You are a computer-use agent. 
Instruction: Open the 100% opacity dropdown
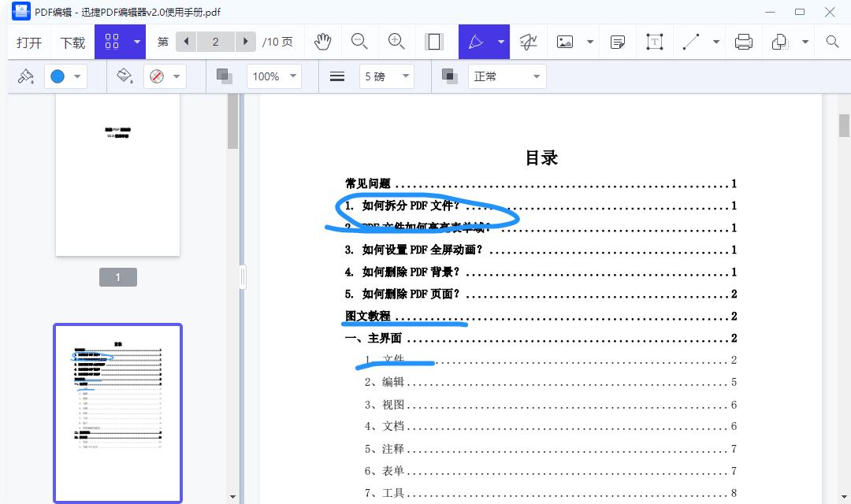click(273, 76)
